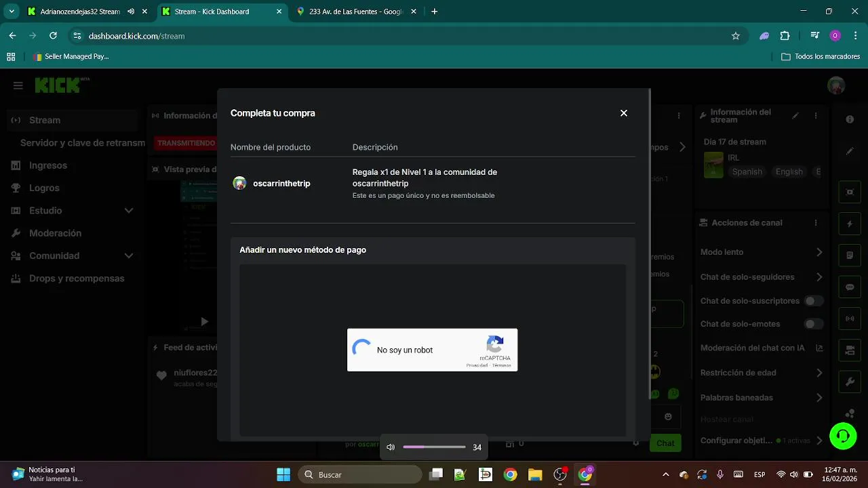This screenshot has height=488, width=868.
Task: Adjust the volume slider showing 34
Action: point(434,447)
